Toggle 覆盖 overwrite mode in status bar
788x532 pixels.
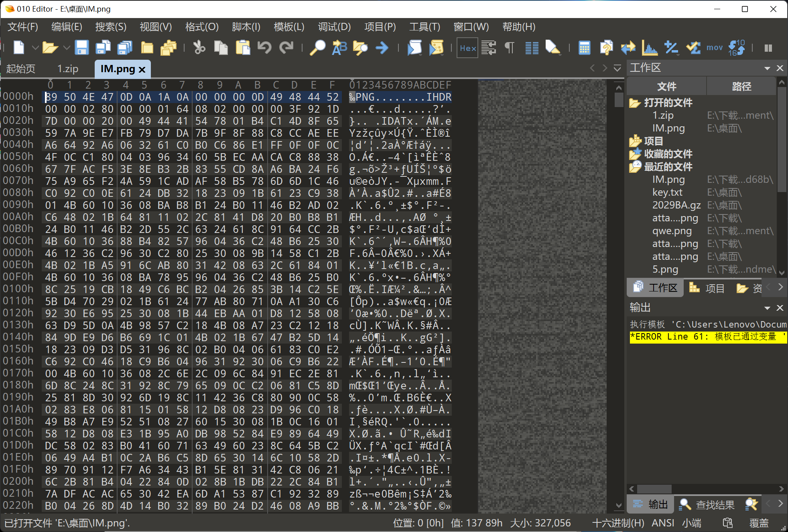[x=759, y=523]
